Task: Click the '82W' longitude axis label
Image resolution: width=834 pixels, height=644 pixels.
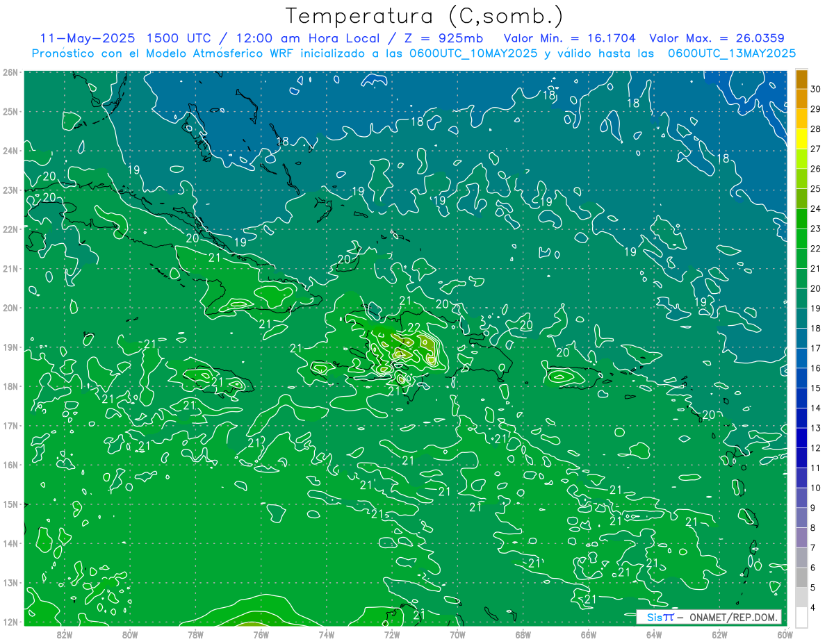Action: coord(65,634)
